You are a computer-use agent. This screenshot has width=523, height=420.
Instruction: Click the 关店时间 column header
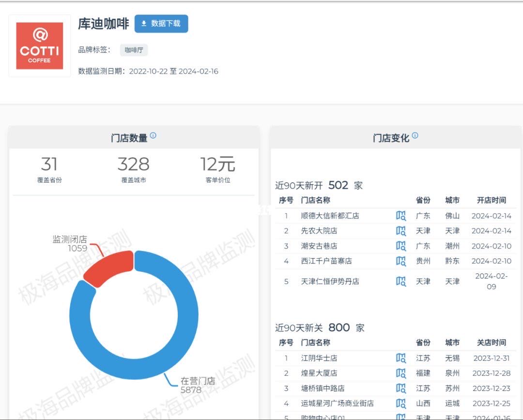pos(491,342)
